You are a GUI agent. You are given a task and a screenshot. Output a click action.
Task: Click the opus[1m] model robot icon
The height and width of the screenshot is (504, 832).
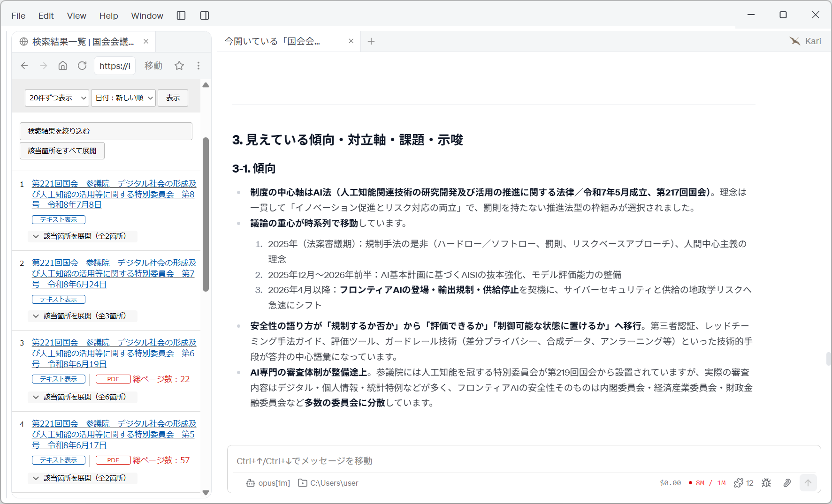point(251,483)
